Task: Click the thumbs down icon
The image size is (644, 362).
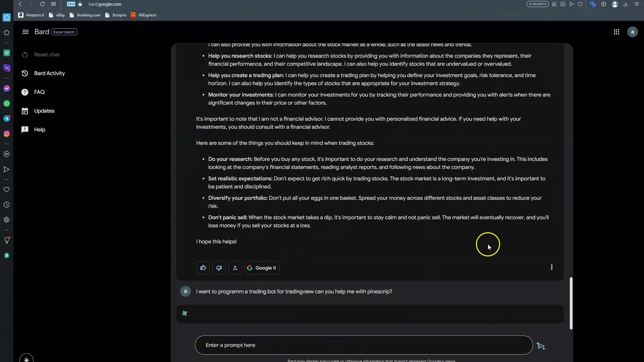Action: pos(219,268)
